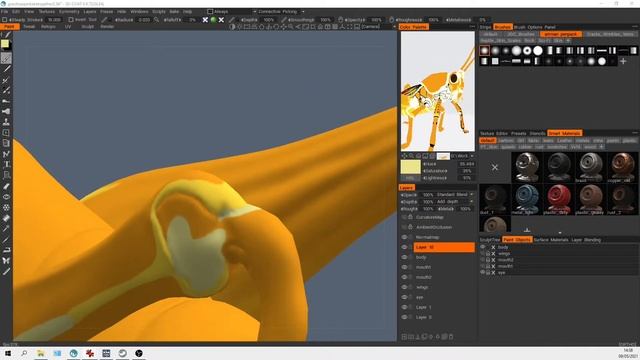This screenshot has height=360, width=640.
Task: Open the Windows menu
Action: tap(139, 11)
